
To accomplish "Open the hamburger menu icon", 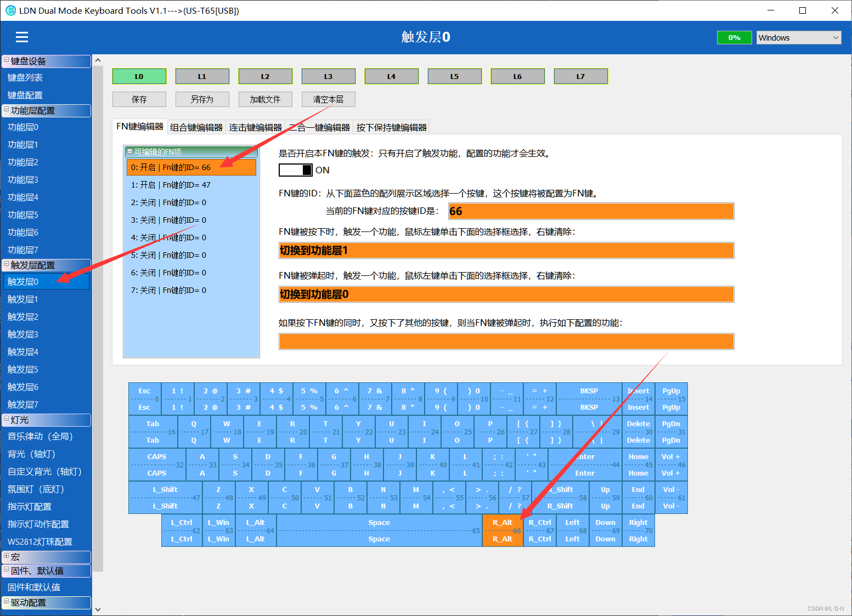I will pyautogui.click(x=22, y=37).
